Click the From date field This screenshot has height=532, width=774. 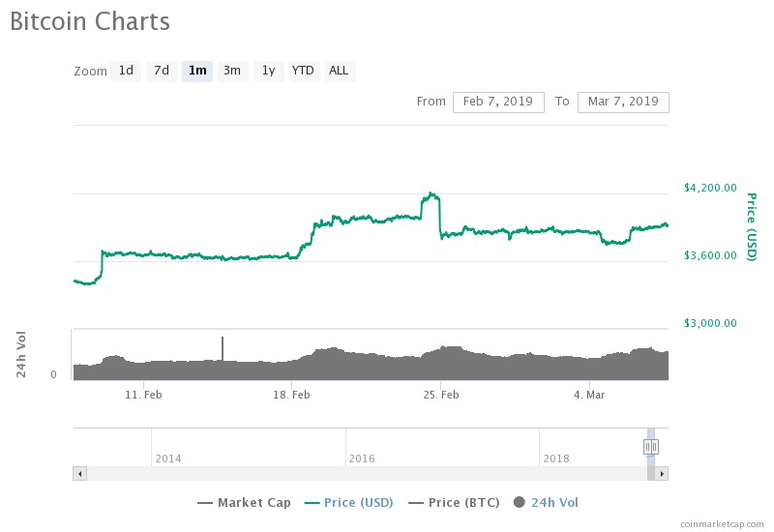[x=498, y=102]
